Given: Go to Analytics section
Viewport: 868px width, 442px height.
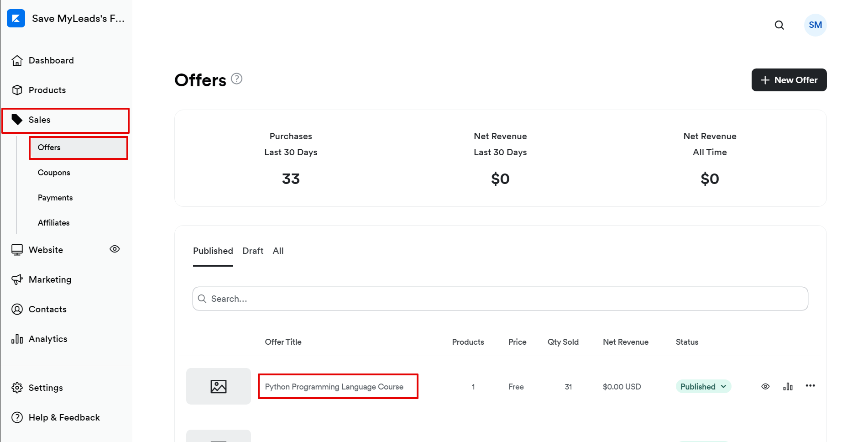Looking at the screenshot, I should tap(48, 339).
